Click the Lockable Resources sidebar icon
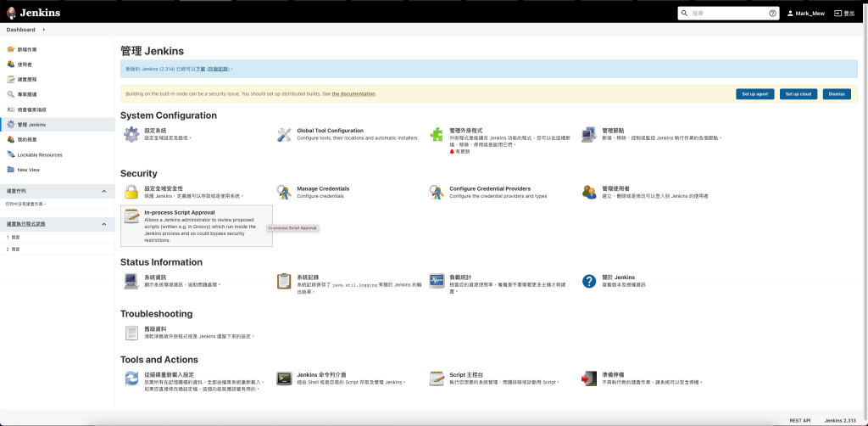This screenshot has height=426, width=868. [x=10, y=154]
